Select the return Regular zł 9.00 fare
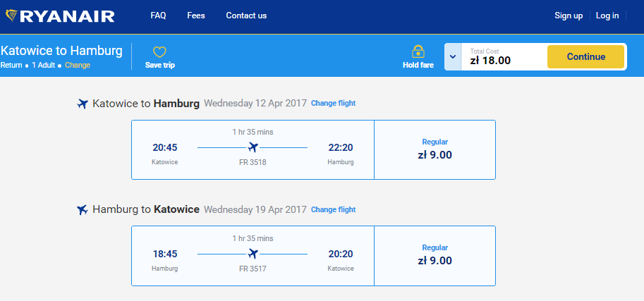This screenshot has height=301, width=644. [x=435, y=255]
